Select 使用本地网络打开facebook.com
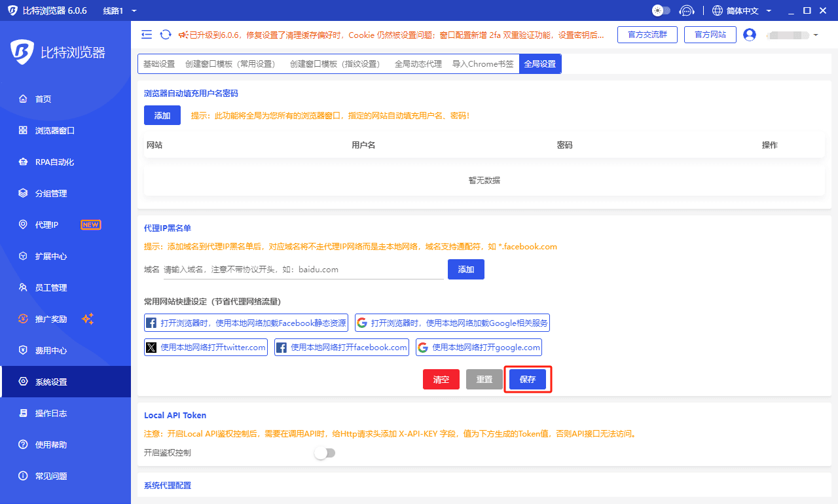The width and height of the screenshot is (838, 504). click(342, 347)
